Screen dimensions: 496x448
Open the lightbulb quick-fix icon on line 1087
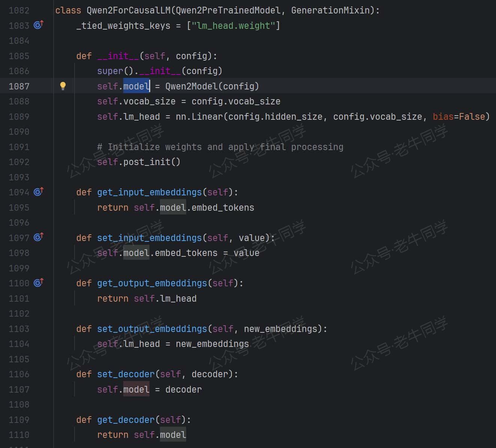click(63, 86)
